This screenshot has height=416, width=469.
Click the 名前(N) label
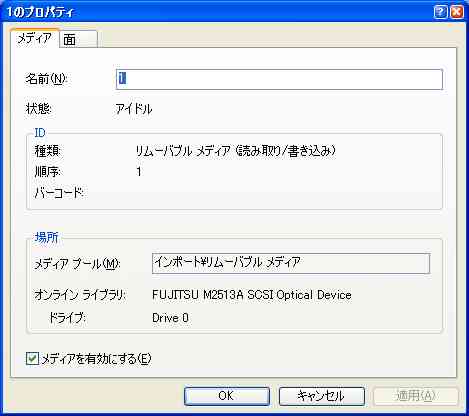(46, 79)
